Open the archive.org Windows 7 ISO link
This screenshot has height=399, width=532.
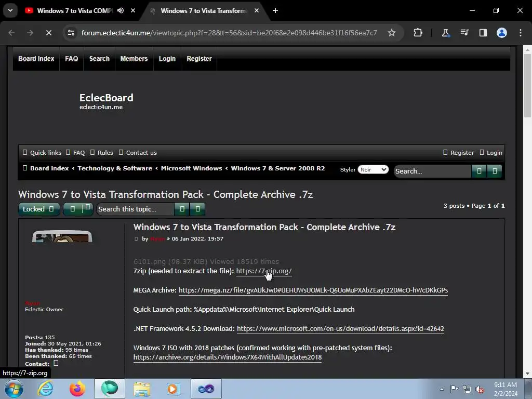pyautogui.click(x=228, y=357)
